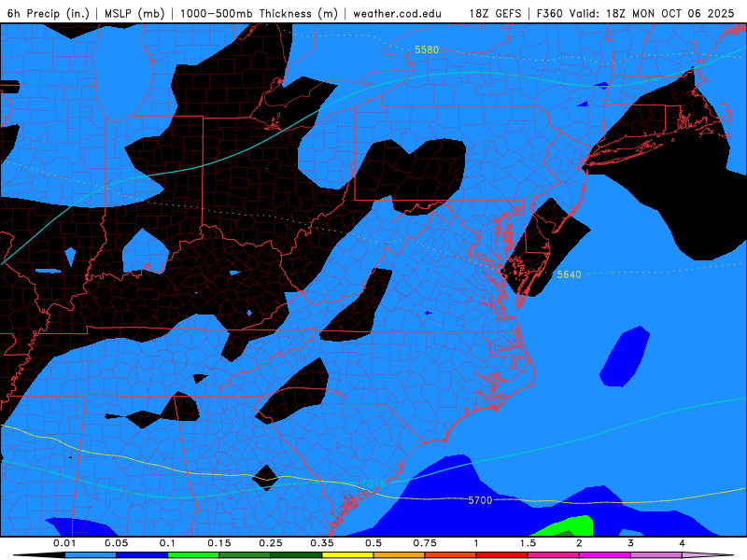Screen dimensions: 747x560
Task: Click the yellow 0.35–0.5 color bar segment
Action: pos(347,555)
